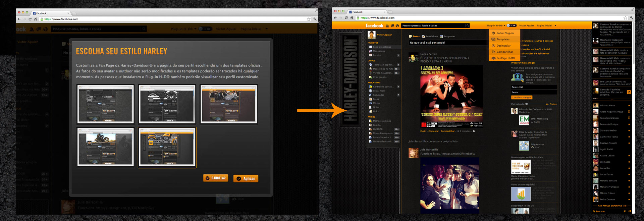Screen dimensions: 644x221
Task: Expand the Plug-in H-D dropdown arrow in right header
Action: pos(504,25)
